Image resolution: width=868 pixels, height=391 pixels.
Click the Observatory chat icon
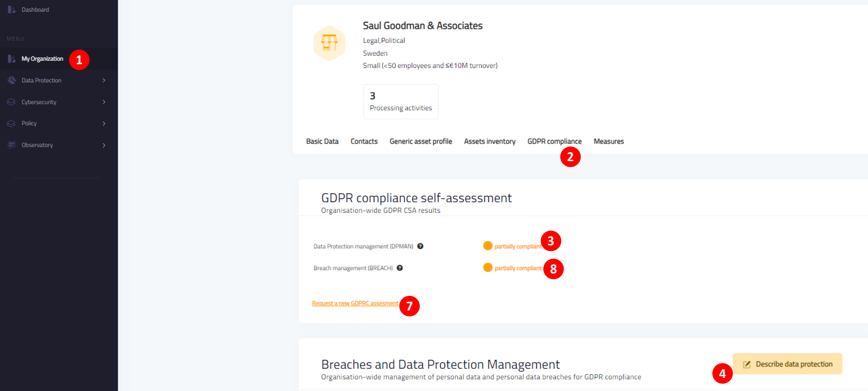coord(11,145)
